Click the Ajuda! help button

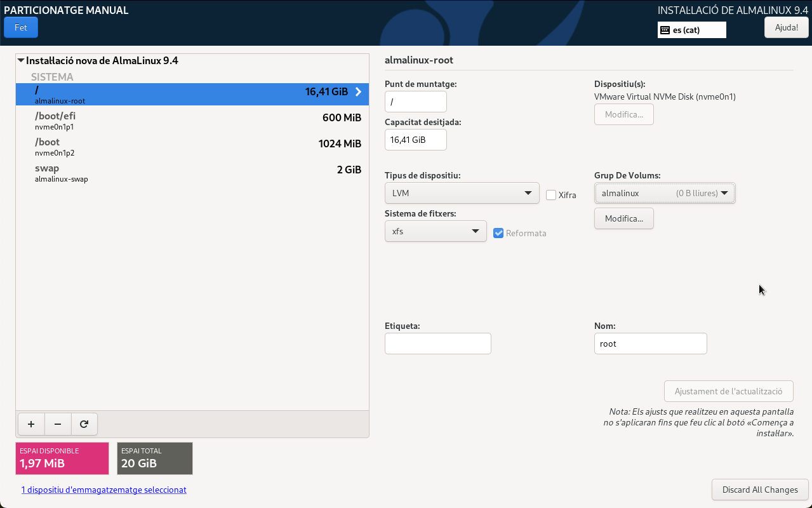coord(786,27)
